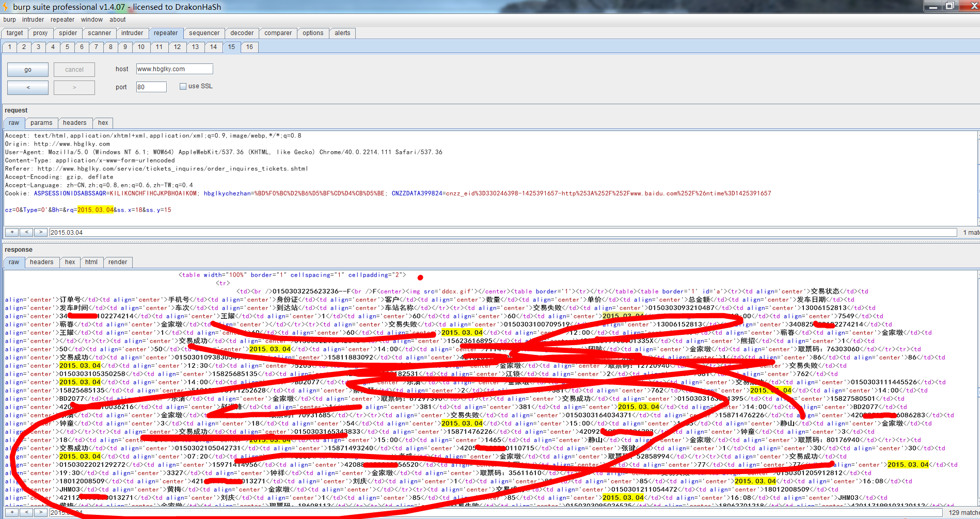Show response raw view
Image resolution: width=980 pixels, height=519 pixels.
coord(14,262)
